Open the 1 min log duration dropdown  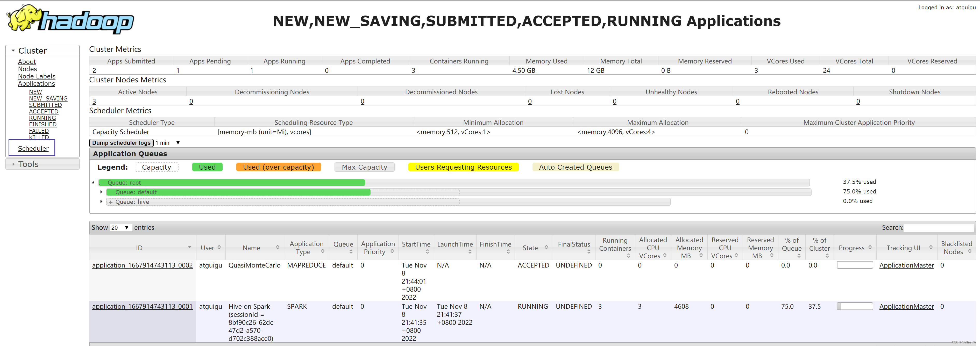(x=167, y=143)
